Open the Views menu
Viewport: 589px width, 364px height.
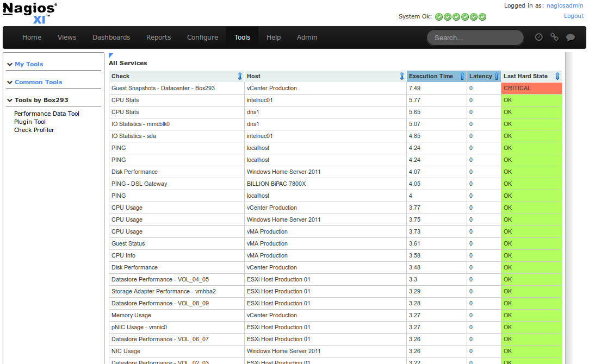pyautogui.click(x=67, y=37)
